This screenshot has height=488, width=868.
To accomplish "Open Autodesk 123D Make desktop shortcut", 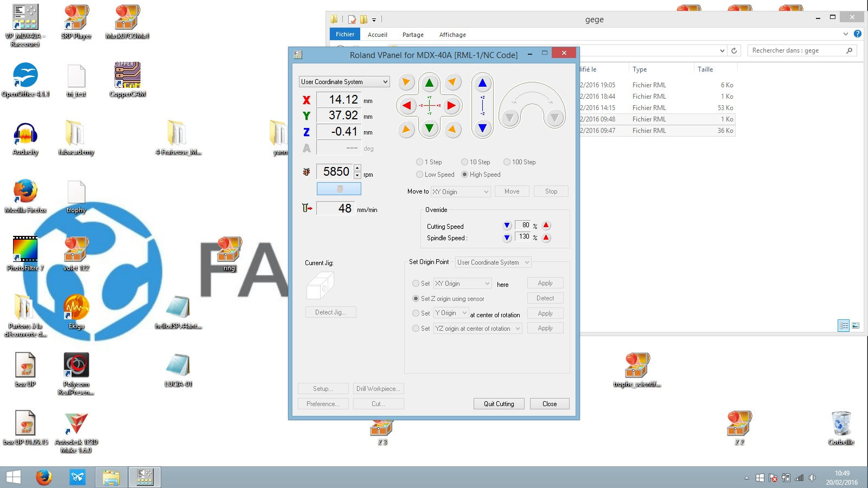I will 76,432.
